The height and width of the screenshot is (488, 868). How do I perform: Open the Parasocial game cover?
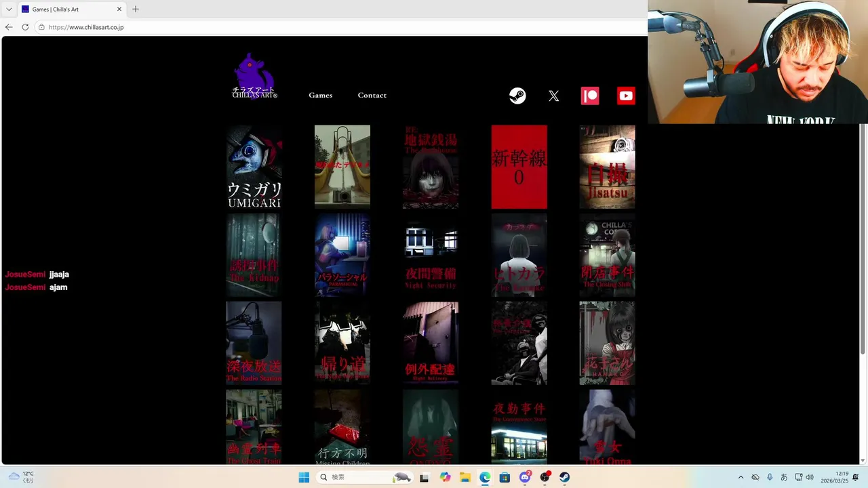tap(342, 255)
